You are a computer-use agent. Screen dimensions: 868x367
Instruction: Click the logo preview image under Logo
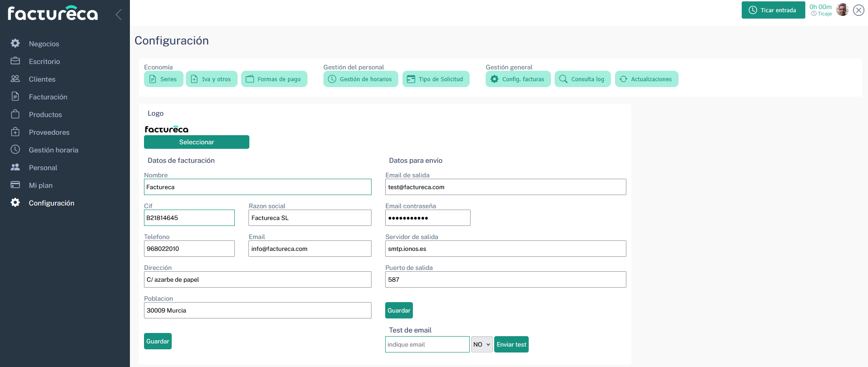click(x=166, y=129)
